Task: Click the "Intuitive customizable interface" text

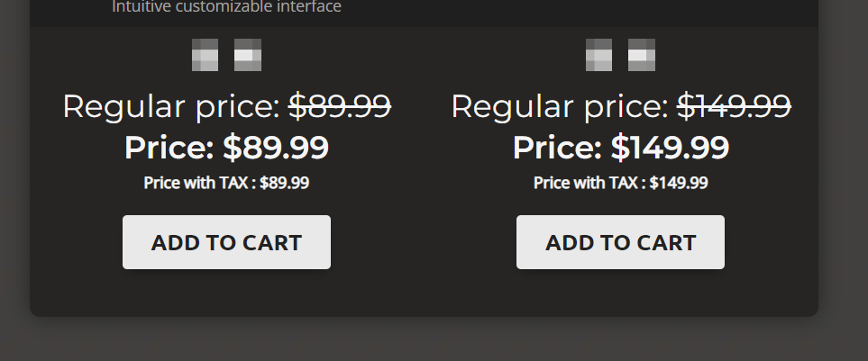Action: tap(226, 7)
